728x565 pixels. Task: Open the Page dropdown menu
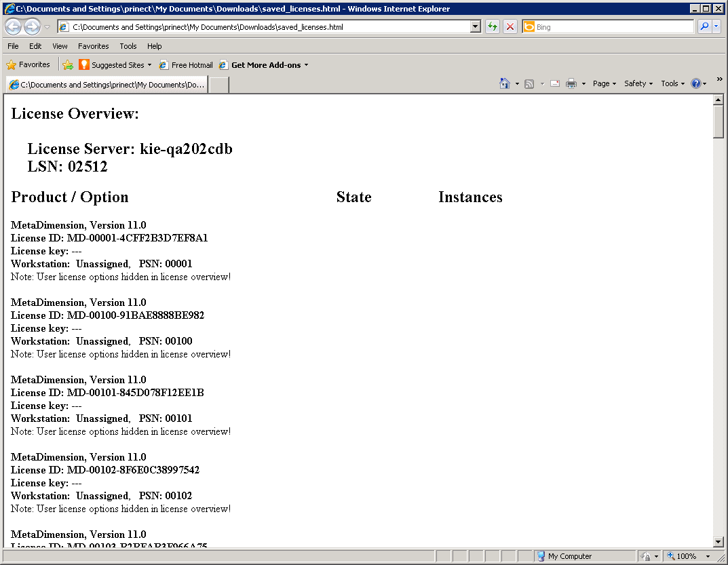603,83
